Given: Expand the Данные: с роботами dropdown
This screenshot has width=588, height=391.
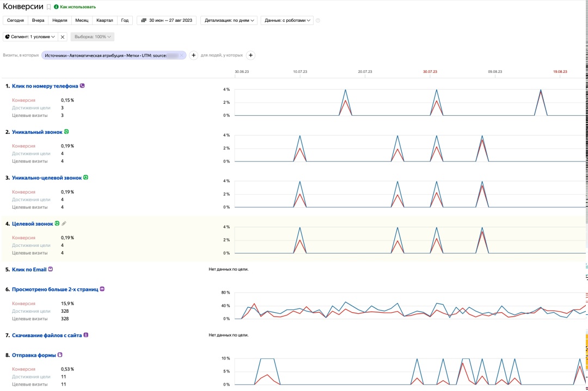Looking at the screenshot, I should [x=287, y=21].
